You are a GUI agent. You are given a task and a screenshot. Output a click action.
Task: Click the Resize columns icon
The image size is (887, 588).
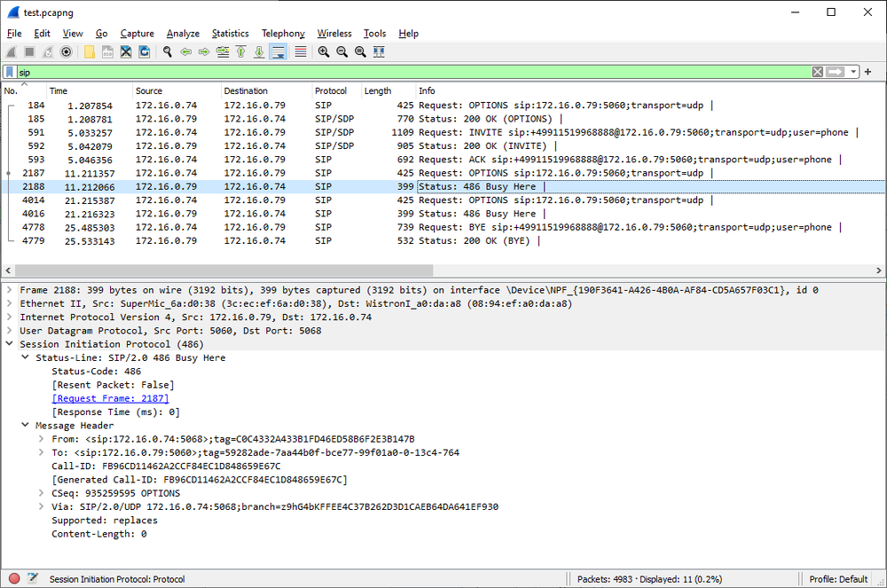click(379, 52)
